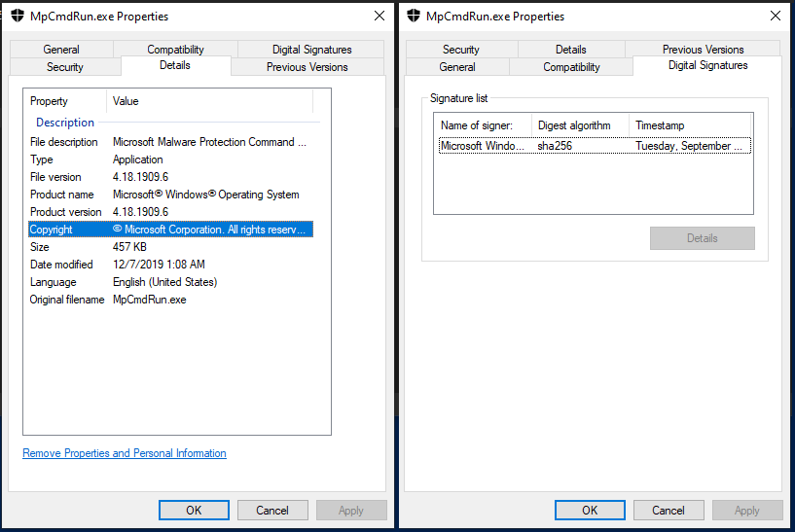Open Previous Versions tab in left window

307,67
